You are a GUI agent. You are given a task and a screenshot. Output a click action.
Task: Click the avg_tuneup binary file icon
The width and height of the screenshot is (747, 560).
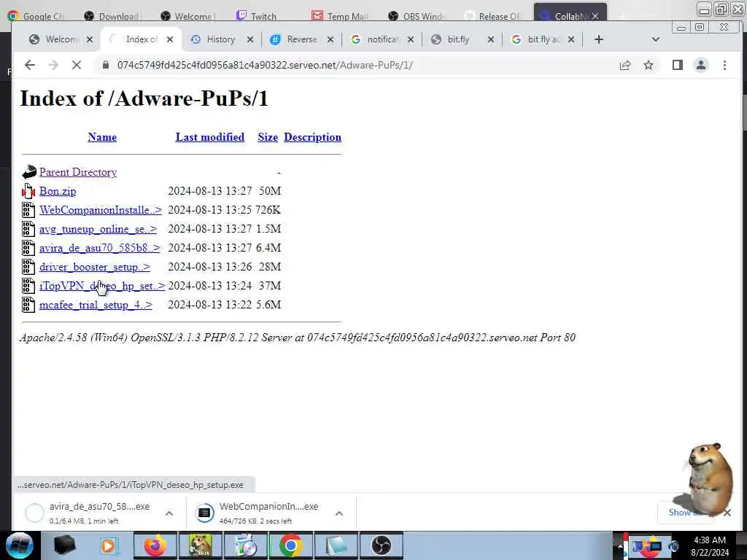click(x=28, y=229)
